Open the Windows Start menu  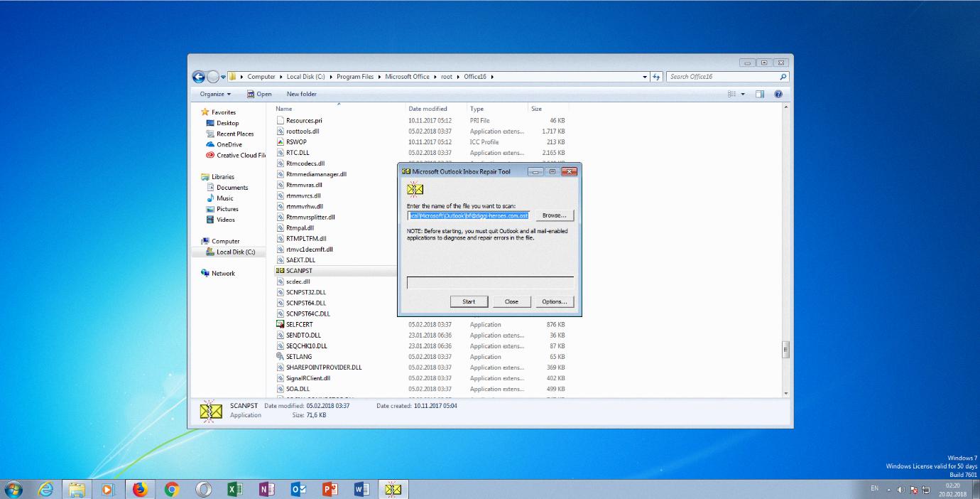(14, 489)
